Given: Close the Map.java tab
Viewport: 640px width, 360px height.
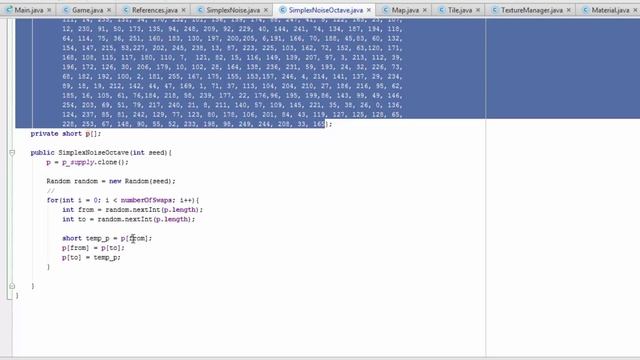Looking at the screenshot, I should 425,10.
